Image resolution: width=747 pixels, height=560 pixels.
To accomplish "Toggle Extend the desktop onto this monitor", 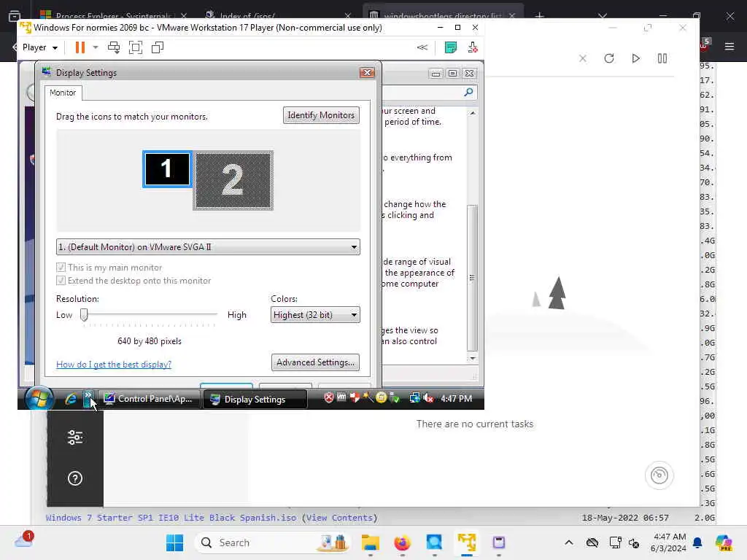I will tap(61, 281).
